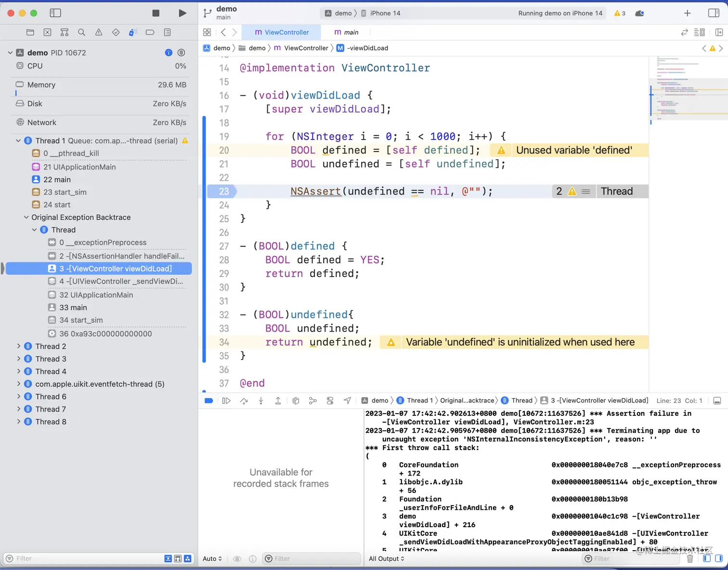Toggle the inspector panel on right
Screen dimensions: 728x570
[714, 13]
